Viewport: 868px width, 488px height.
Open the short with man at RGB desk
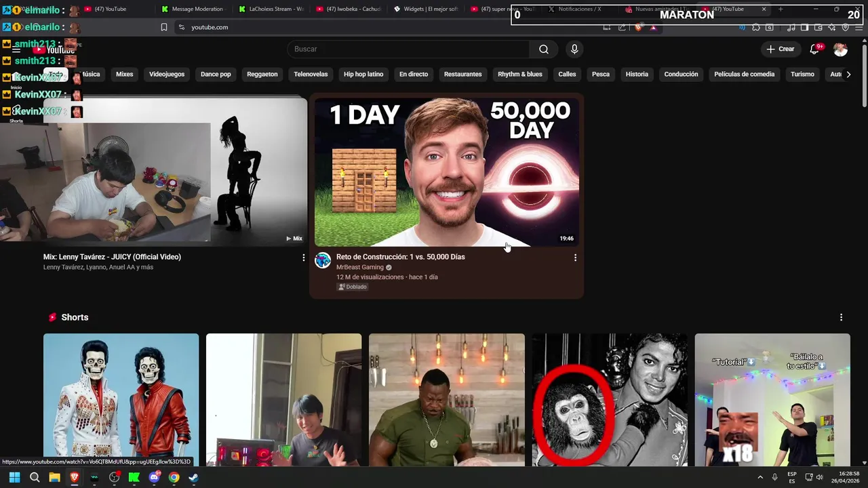pyautogui.click(x=284, y=400)
